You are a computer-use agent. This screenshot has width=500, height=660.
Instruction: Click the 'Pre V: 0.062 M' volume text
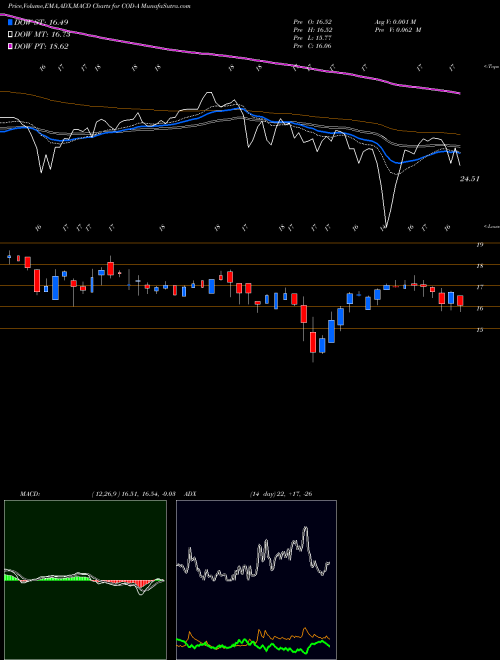pos(398,30)
